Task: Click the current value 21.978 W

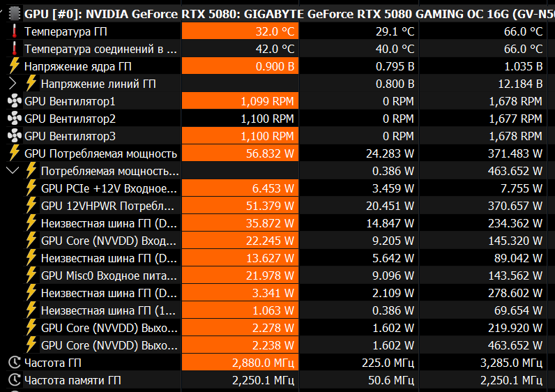Action: [x=270, y=276]
